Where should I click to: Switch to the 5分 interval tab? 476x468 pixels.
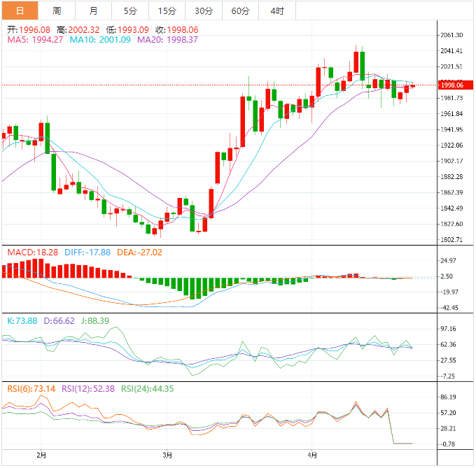pyautogui.click(x=130, y=10)
